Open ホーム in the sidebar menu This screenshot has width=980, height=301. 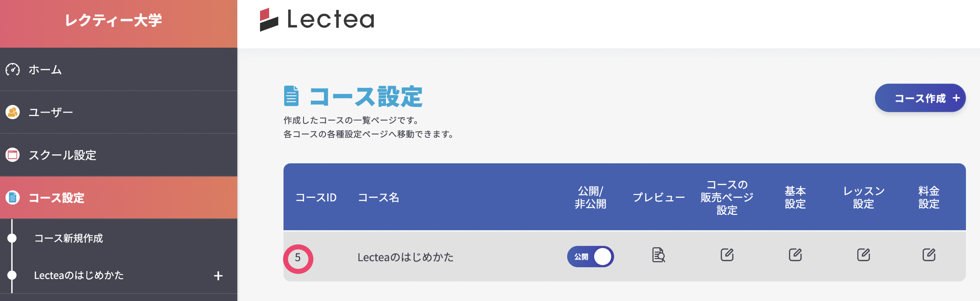[x=45, y=70]
